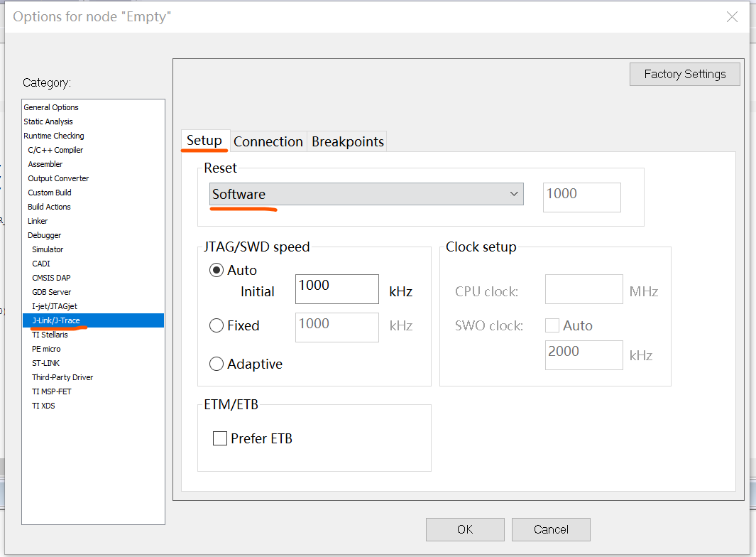Enable the Prefer ETB checkbox

[220, 438]
